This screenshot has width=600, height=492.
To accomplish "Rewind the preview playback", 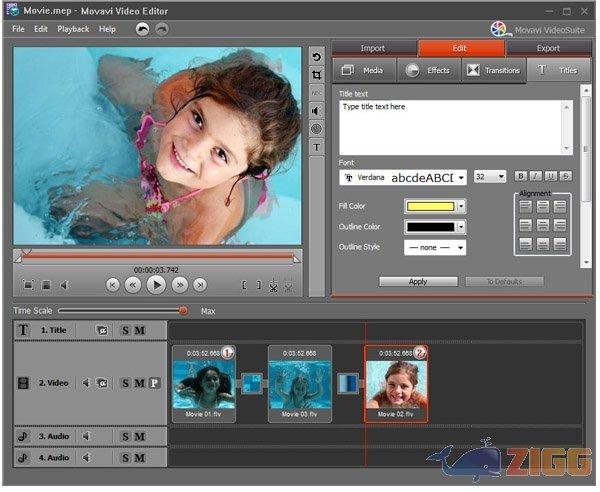I will [133, 285].
